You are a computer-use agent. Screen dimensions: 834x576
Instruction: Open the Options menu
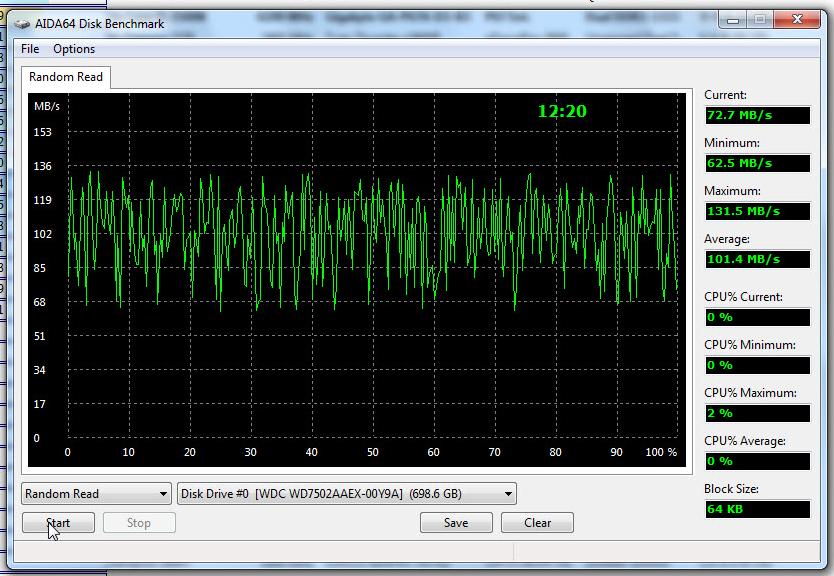pos(74,49)
